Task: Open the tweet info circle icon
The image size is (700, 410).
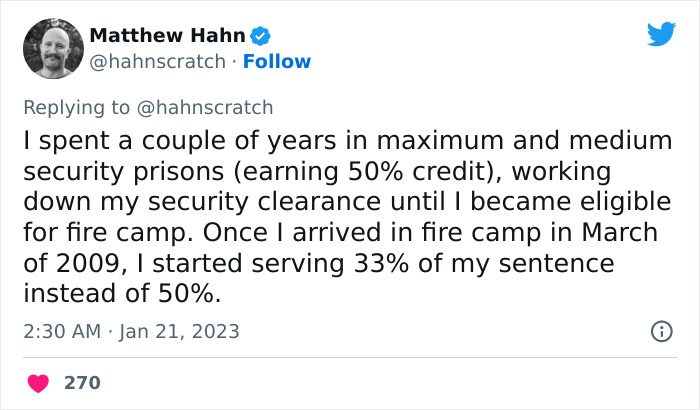Action: pos(661,331)
